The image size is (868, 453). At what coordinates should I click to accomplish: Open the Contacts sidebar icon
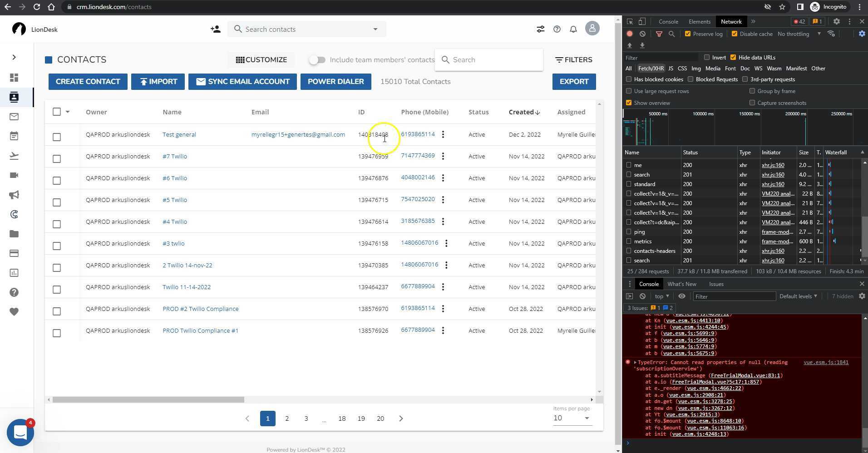coord(14,97)
